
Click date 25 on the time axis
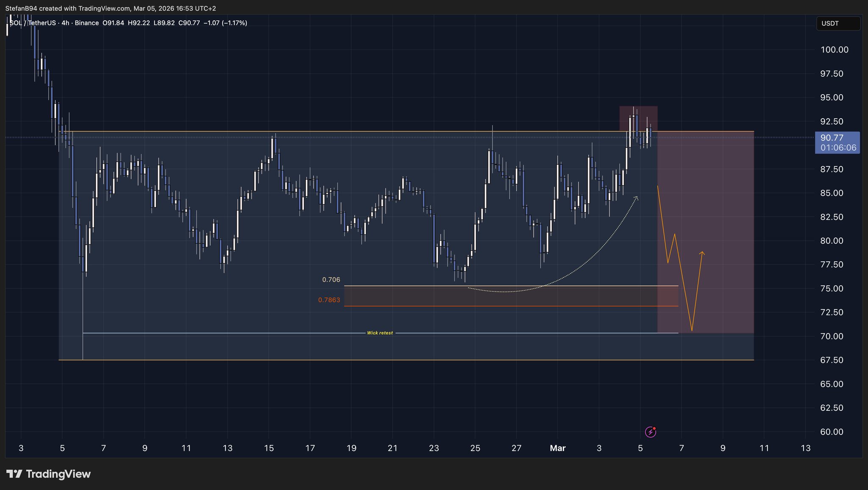point(475,448)
